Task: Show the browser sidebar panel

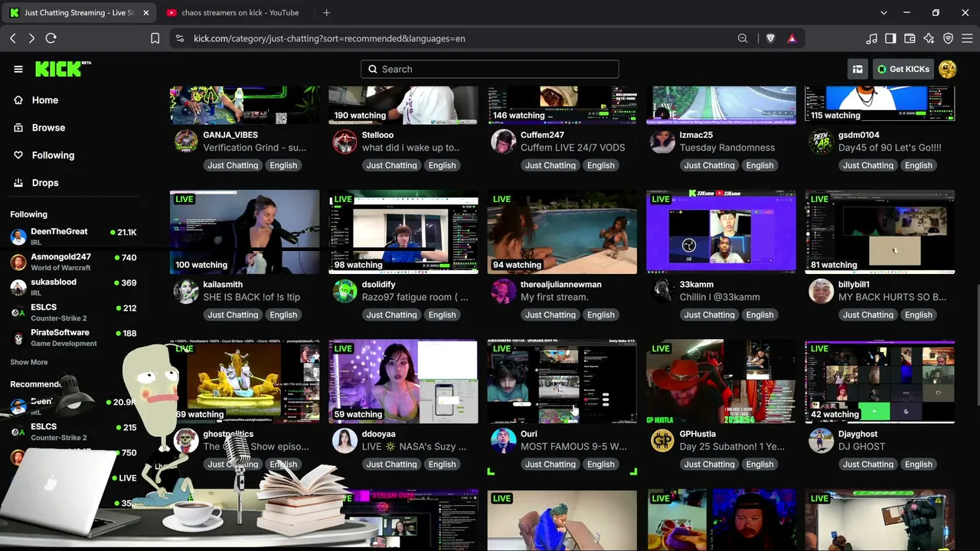Action: (890, 38)
